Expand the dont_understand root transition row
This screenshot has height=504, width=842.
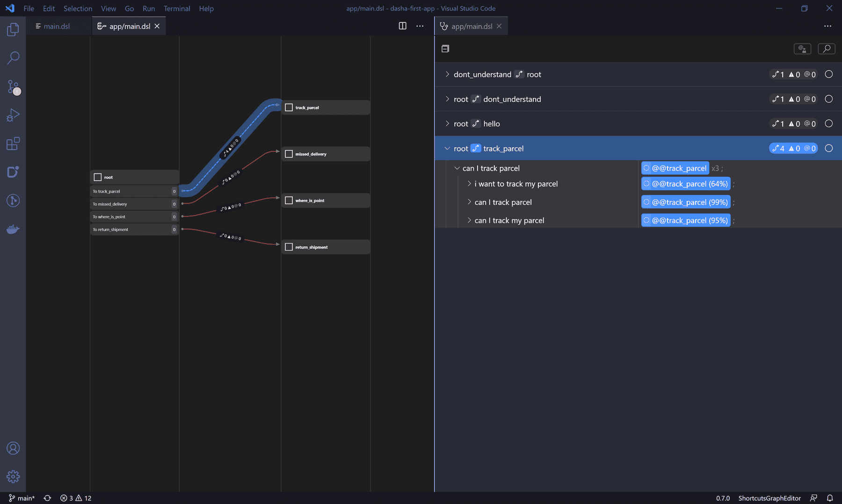447,74
